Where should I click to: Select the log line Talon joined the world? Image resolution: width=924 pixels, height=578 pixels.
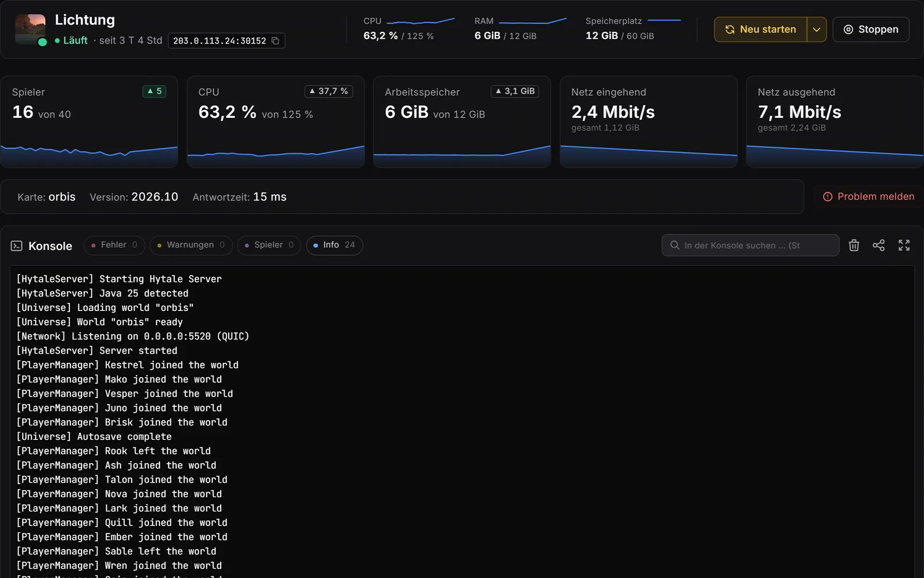point(122,480)
